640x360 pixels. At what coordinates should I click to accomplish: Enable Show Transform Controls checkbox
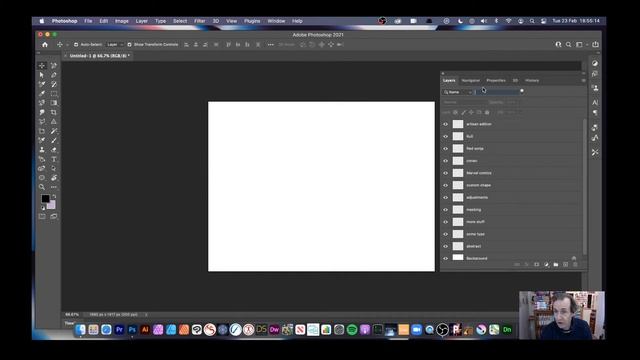[129, 44]
